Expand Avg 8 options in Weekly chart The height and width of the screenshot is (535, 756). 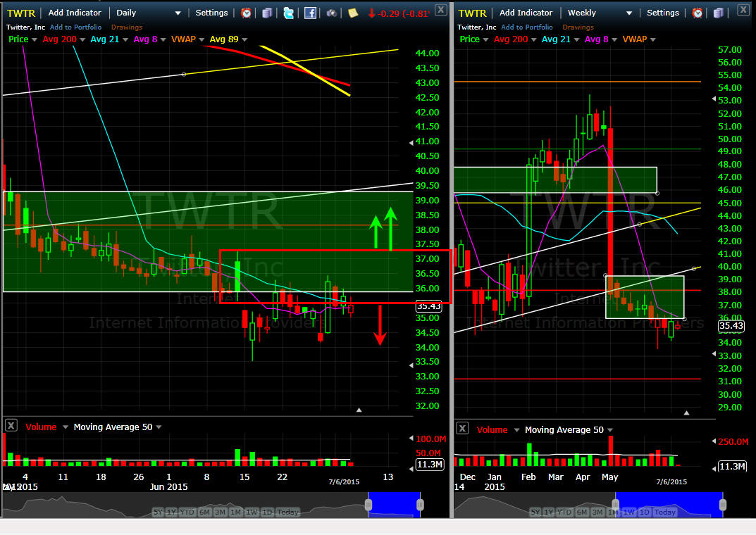click(x=614, y=40)
